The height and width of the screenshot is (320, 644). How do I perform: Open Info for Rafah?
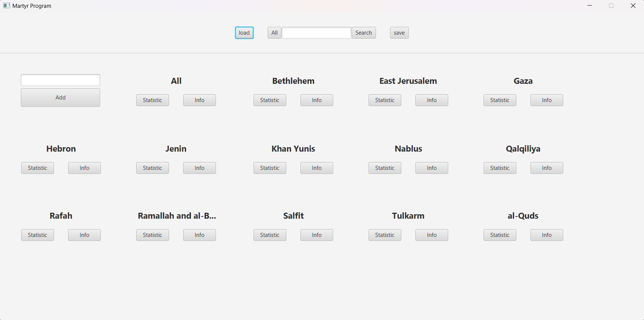[85, 235]
